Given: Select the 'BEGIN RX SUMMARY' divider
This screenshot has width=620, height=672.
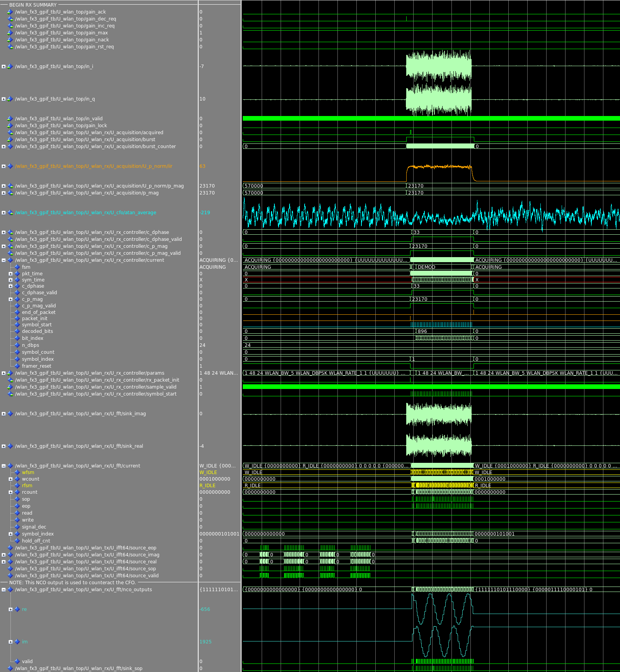Looking at the screenshot, I should [33, 5].
